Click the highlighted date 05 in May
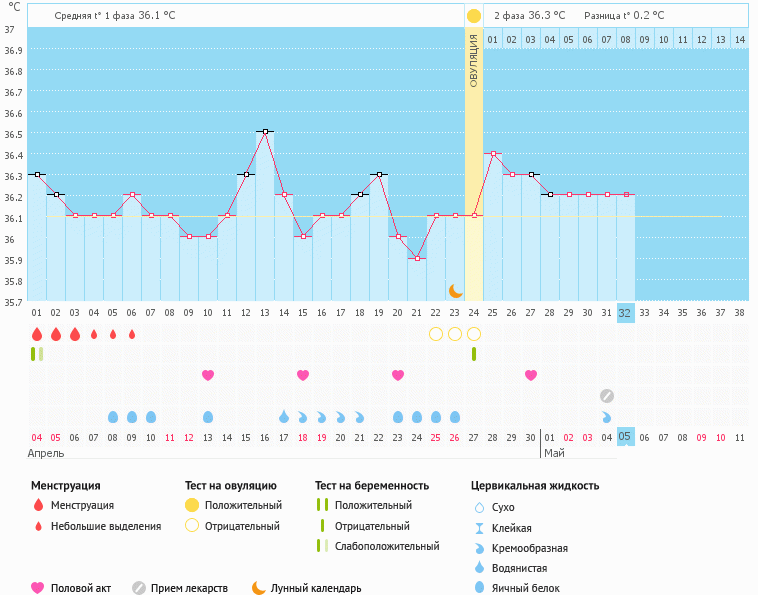 coord(625,437)
